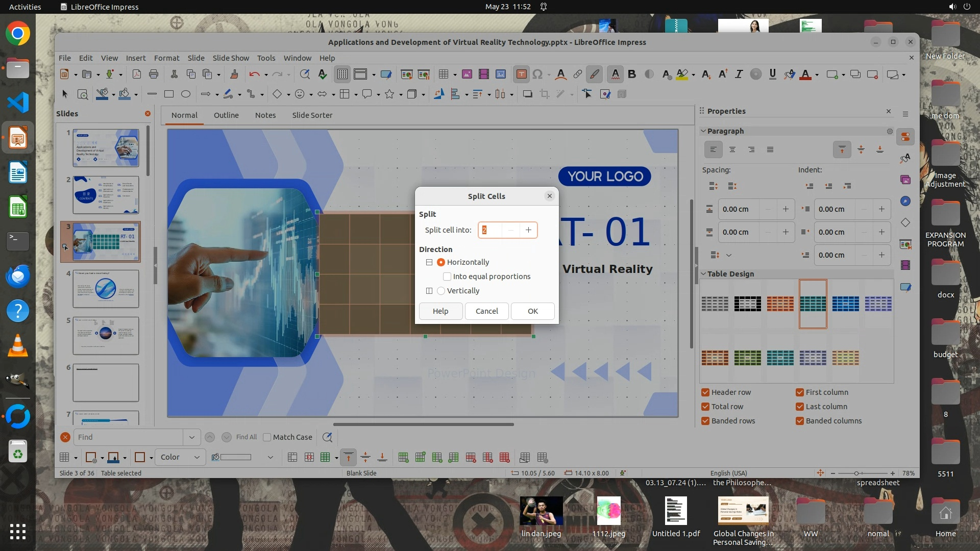This screenshot has width=980, height=551.
Task: Open VLC from the dock
Action: (18, 346)
